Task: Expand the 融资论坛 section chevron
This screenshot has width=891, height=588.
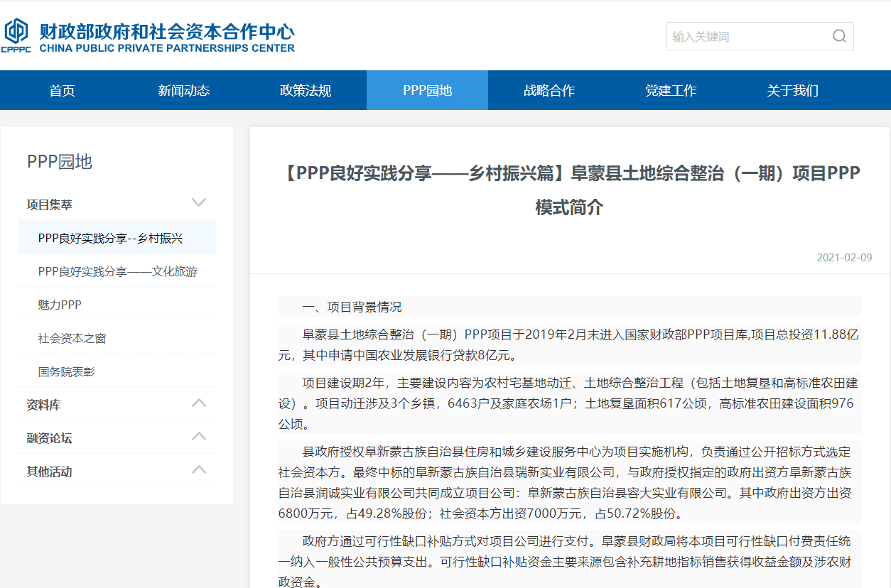Action: (x=199, y=436)
